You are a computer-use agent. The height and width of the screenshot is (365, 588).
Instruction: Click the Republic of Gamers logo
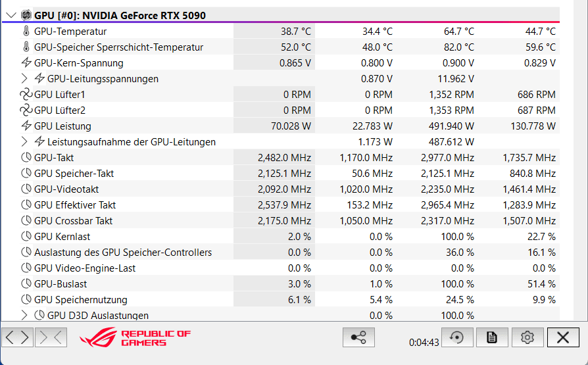(x=135, y=337)
